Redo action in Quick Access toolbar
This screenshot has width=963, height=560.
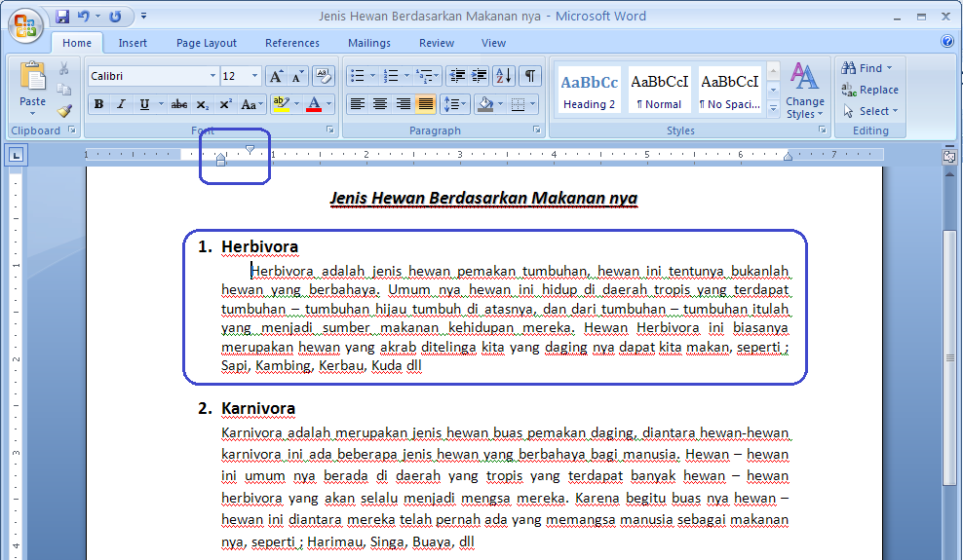pos(115,17)
